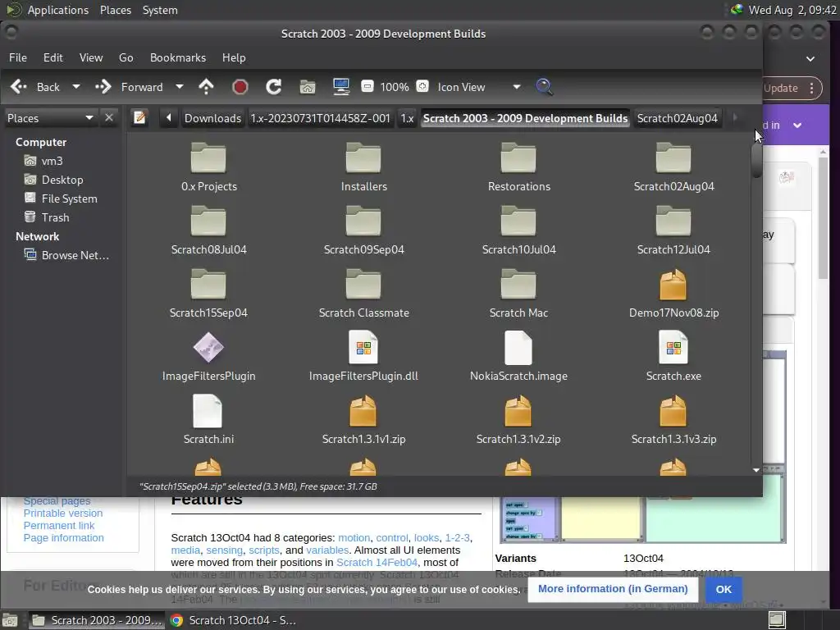The height and width of the screenshot is (630, 840).
Task: Open Trash in the sidebar
Action: 55,217
